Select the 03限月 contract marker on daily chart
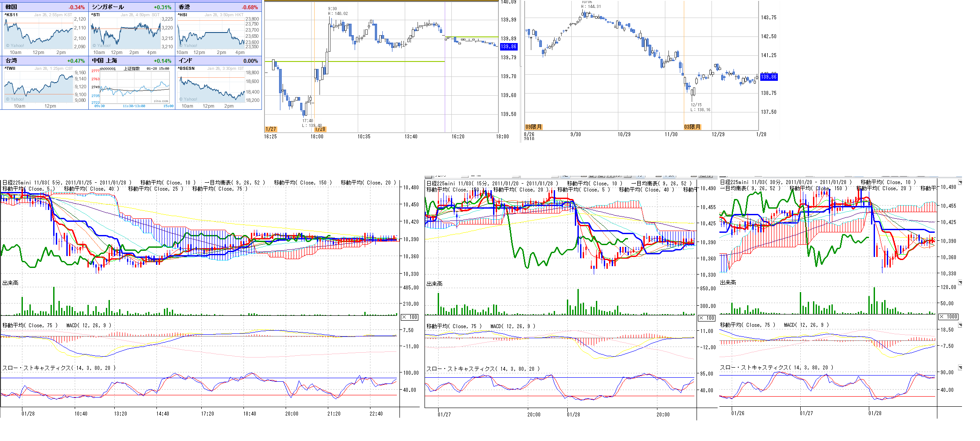This screenshot has width=980, height=441. [692, 127]
